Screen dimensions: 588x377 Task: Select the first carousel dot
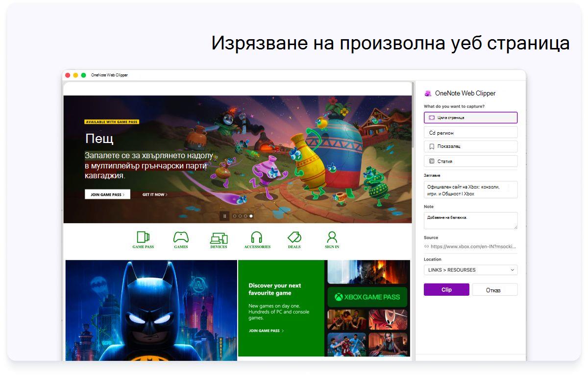click(235, 216)
